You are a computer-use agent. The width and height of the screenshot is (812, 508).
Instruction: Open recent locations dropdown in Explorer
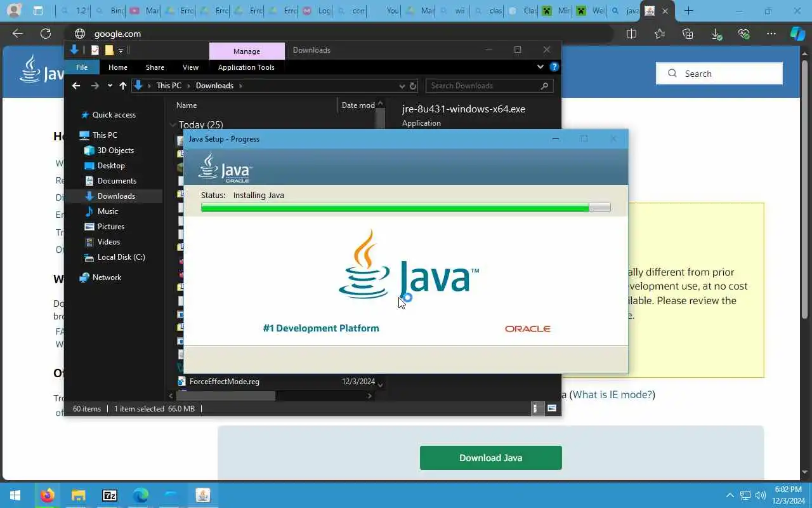110,86
